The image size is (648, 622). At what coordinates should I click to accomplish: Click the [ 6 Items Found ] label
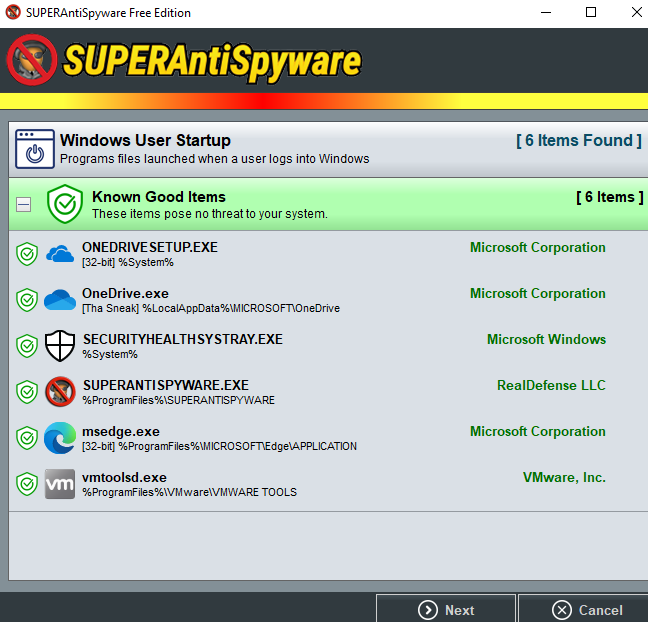click(x=579, y=141)
